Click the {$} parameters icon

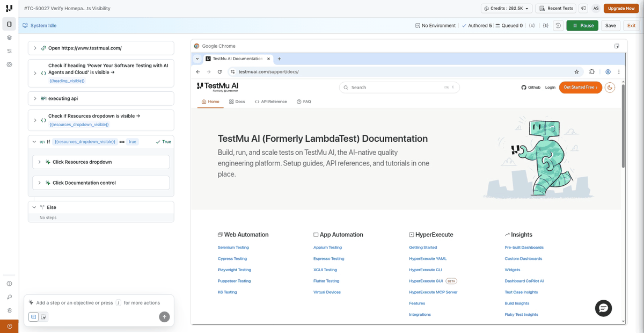tap(545, 25)
